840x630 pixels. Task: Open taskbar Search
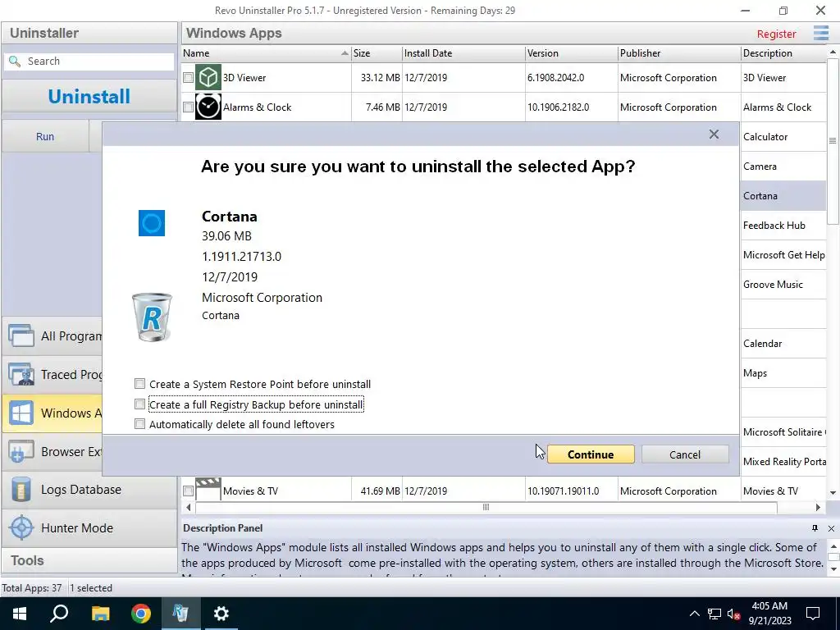point(59,614)
